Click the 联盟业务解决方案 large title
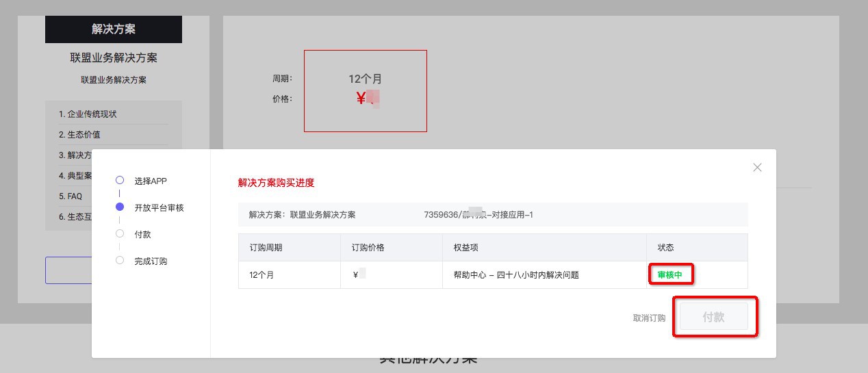 [114, 57]
